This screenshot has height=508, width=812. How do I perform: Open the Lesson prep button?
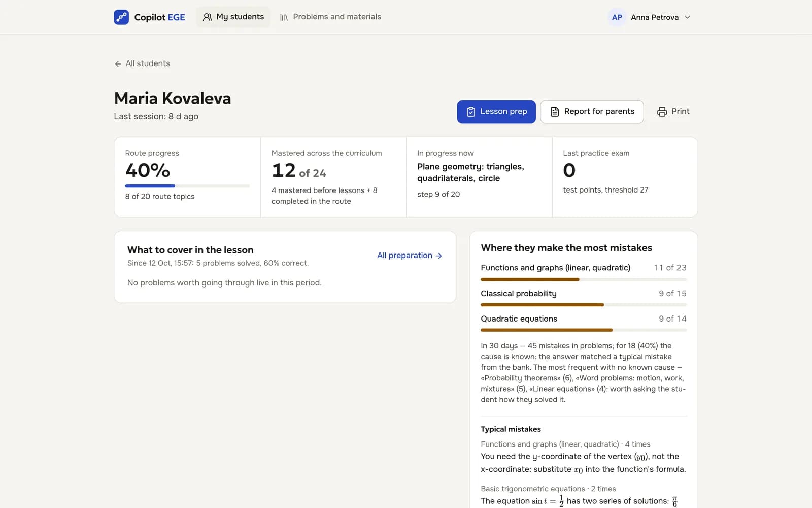[x=496, y=112]
